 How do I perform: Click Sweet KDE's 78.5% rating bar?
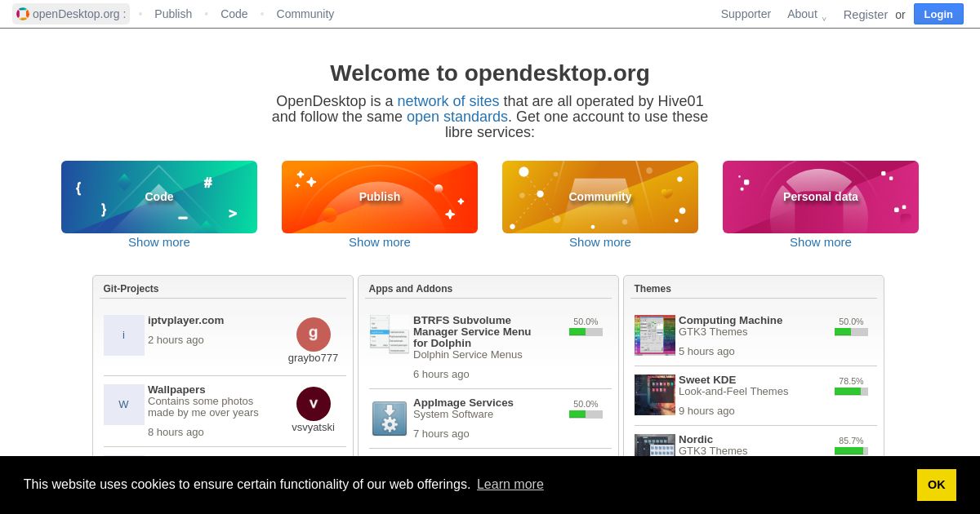point(851,392)
